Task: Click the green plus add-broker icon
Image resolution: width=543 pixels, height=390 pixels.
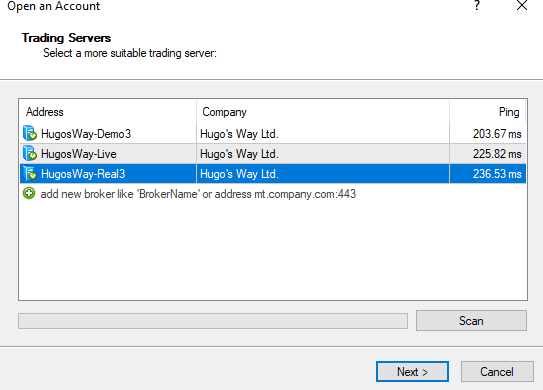Action: pos(29,193)
